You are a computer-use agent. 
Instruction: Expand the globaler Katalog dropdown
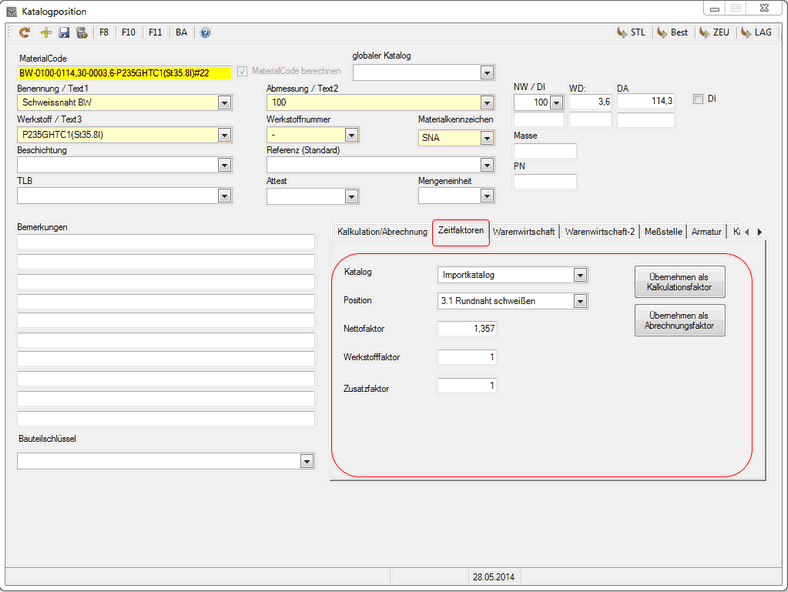pos(487,73)
